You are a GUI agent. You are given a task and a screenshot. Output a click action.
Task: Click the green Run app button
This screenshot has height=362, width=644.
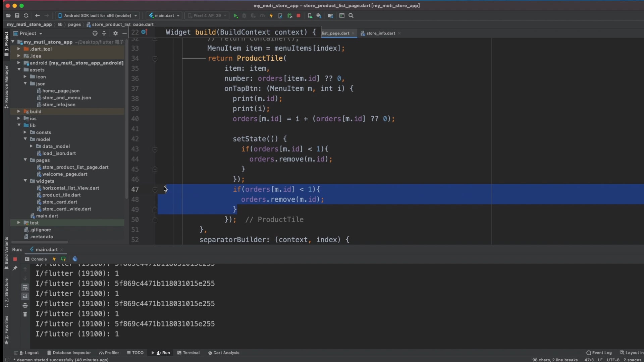(235, 16)
